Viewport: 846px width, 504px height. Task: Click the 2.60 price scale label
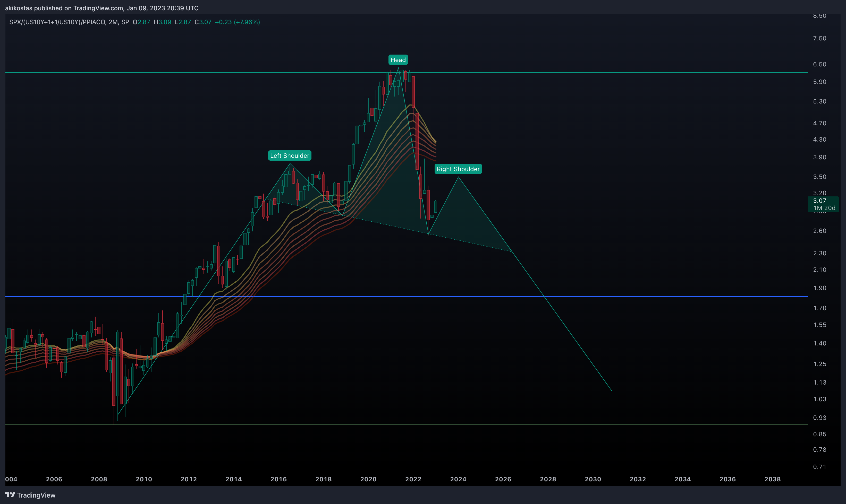(x=819, y=231)
